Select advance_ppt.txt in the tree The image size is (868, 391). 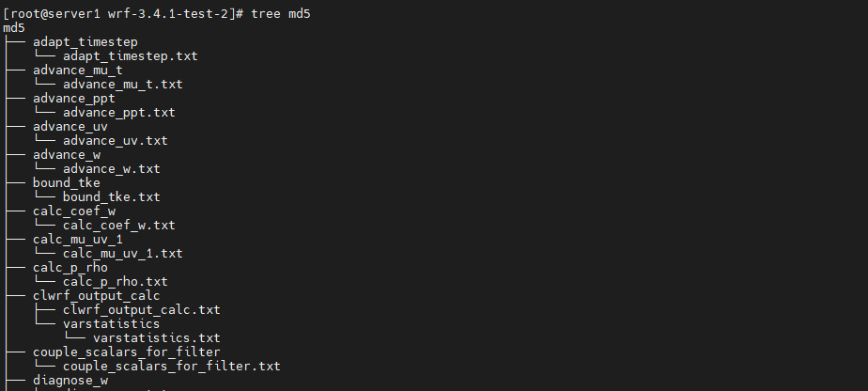[119, 113]
